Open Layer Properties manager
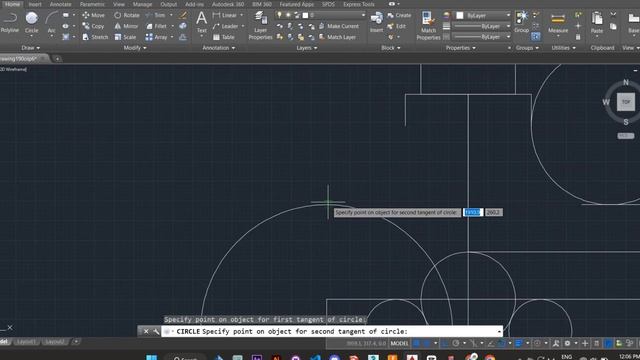This screenshot has width=640, height=360. [260, 25]
